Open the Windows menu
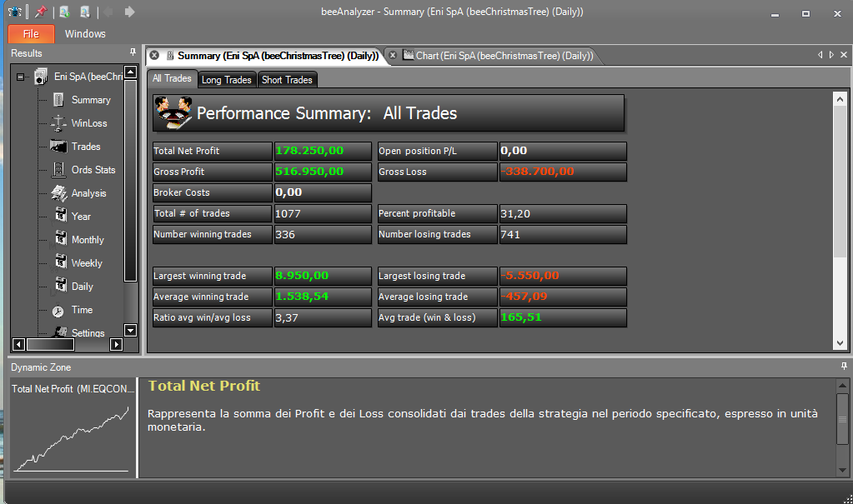This screenshot has width=853, height=504. 85,33
